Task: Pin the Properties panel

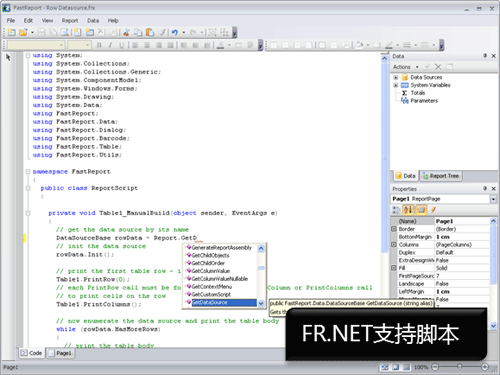Action: [485, 189]
